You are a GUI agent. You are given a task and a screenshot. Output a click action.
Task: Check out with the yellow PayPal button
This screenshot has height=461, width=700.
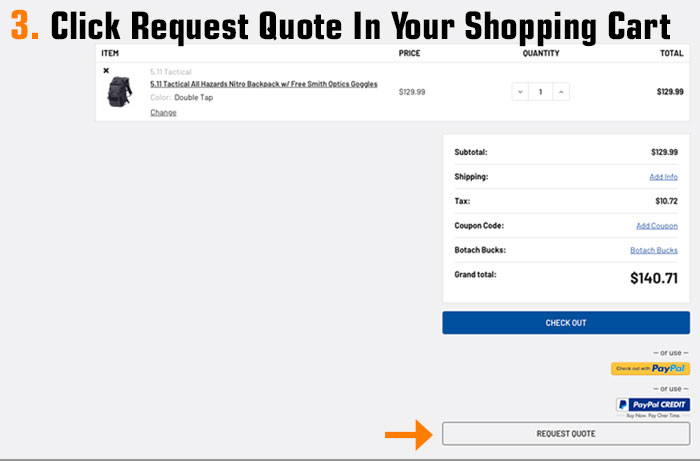pyautogui.click(x=650, y=369)
